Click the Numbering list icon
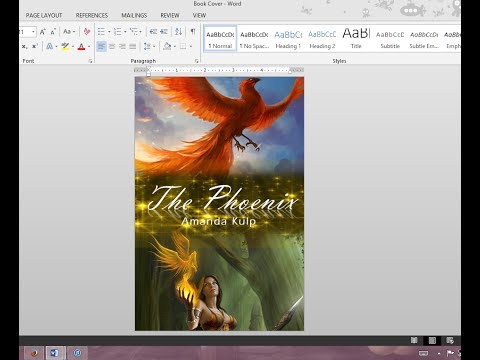The height and width of the screenshot is (360, 480). point(117,32)
